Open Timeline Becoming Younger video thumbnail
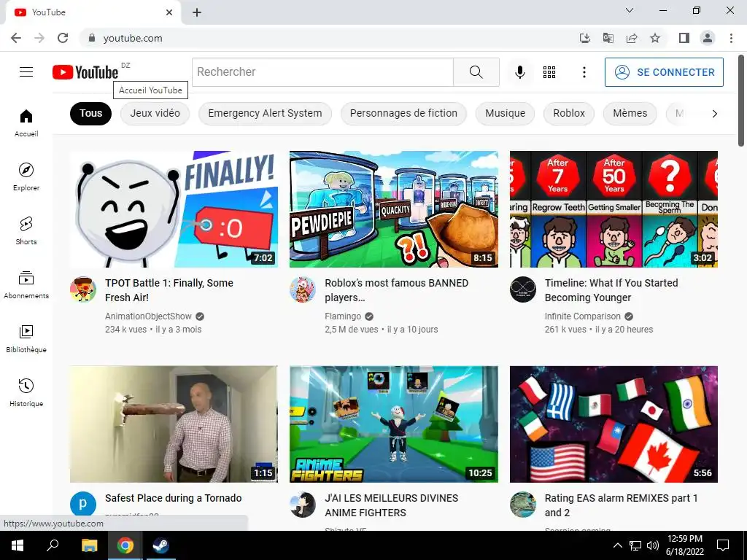 point(614,209)
